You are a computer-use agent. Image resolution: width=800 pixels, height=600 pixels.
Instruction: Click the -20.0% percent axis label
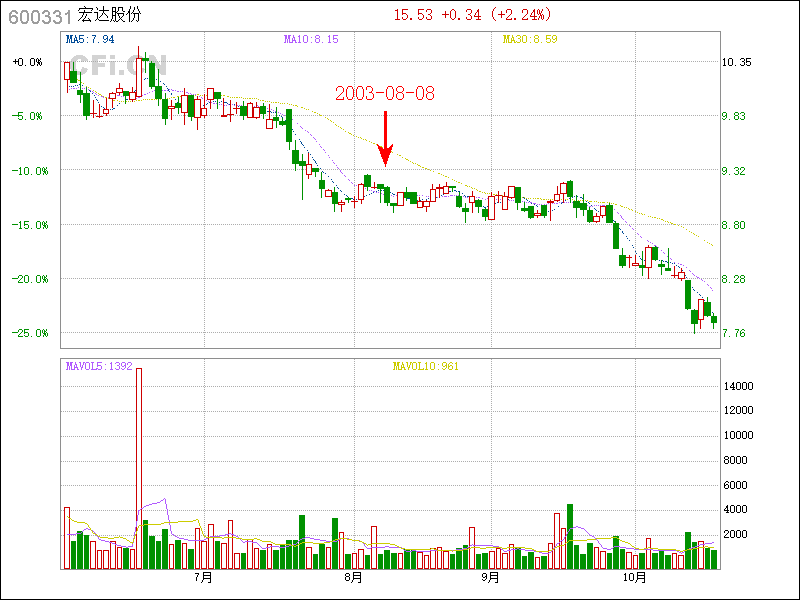point(30,279)
